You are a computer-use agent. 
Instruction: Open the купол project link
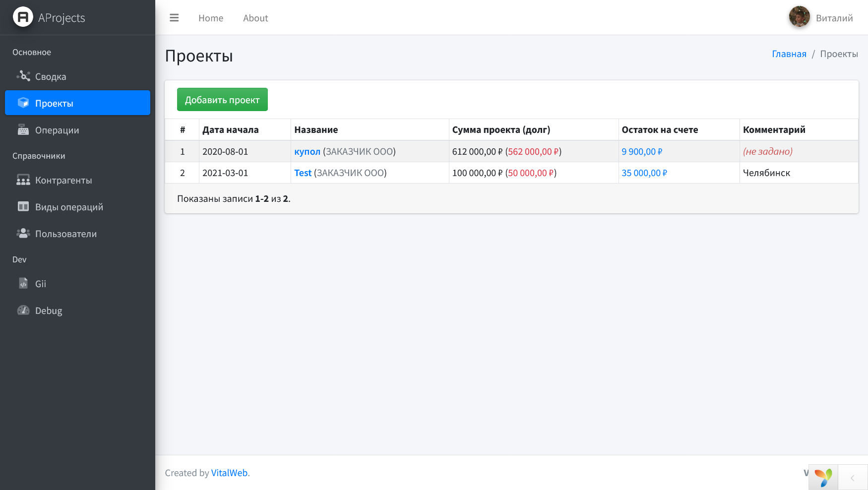pyautogui.click(x=307, y=151)
